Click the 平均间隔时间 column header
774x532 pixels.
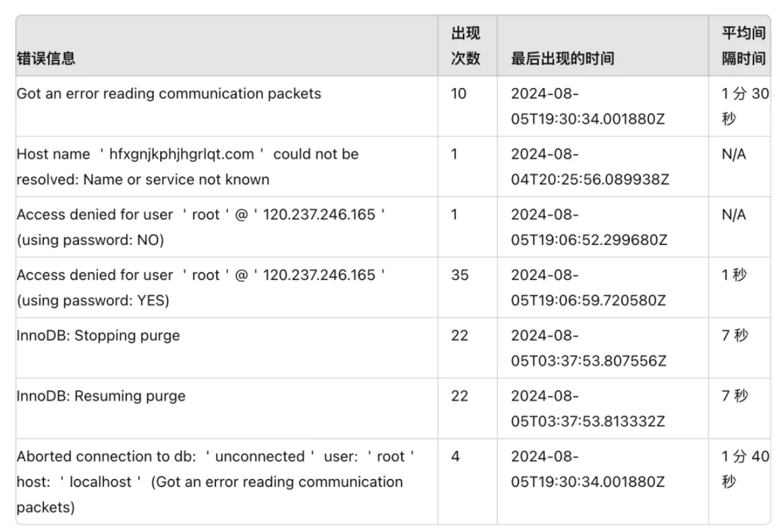click(x=744, y=45)
